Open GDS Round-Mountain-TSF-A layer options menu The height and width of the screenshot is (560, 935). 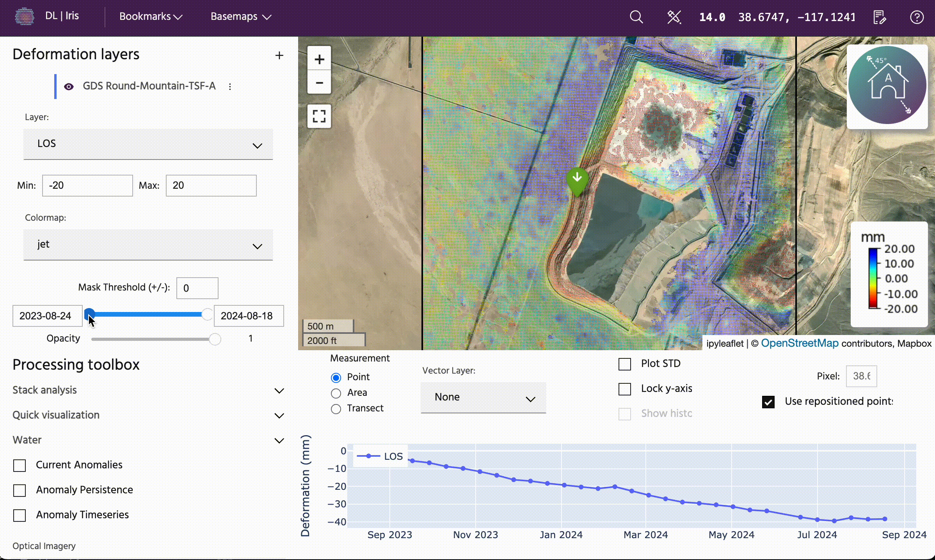(230, 87)
